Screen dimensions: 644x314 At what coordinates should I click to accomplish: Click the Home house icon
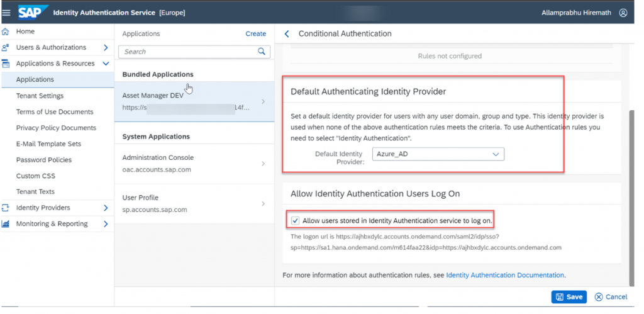6,31
